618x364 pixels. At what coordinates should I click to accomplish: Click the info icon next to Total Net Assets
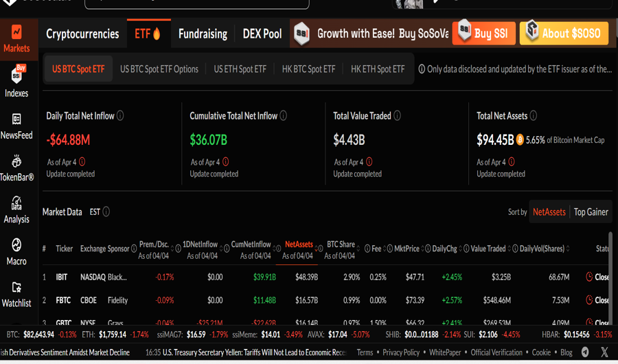coord(534,116)
